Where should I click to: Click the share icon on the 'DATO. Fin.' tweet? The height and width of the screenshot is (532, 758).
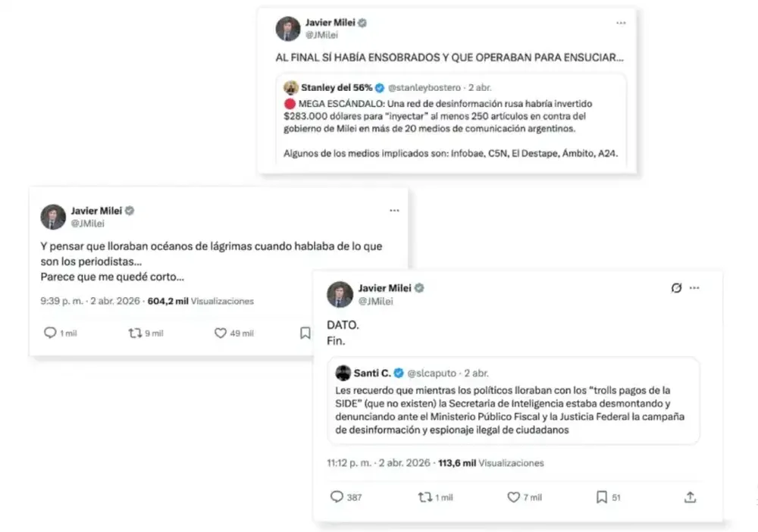pyautogui.click(x=691, y=497)
